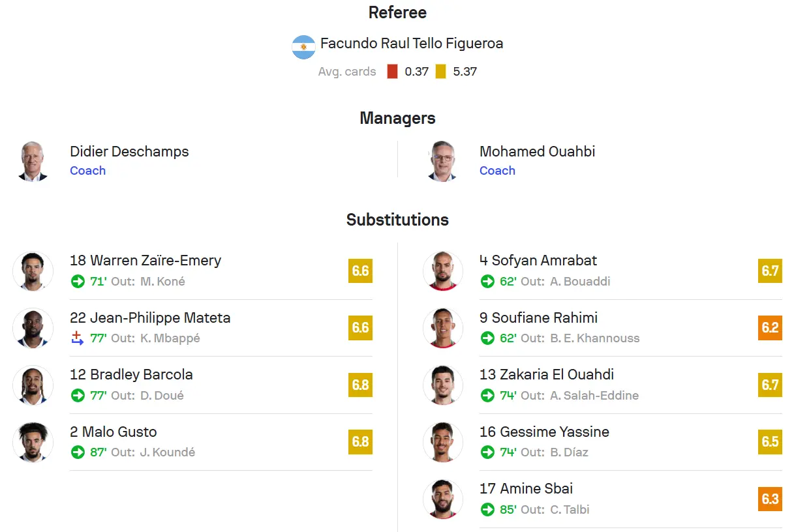Viewport: 794px width, 532px height.
Task: Click the substitution arrow icon for Amine Sbai
Action: 487,509
